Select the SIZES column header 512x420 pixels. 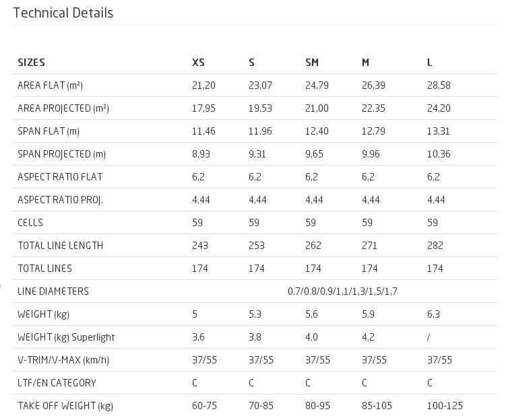pos(32,63)
